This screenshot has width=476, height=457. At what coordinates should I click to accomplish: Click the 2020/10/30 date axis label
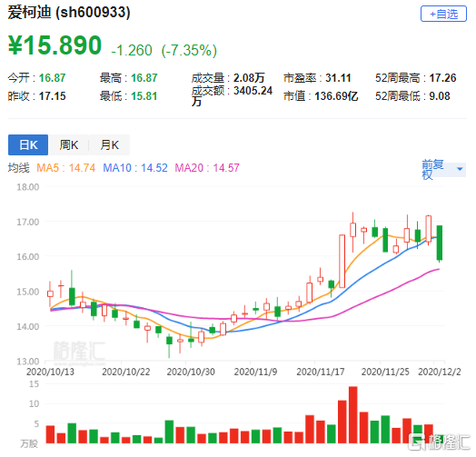pos(191,372)
